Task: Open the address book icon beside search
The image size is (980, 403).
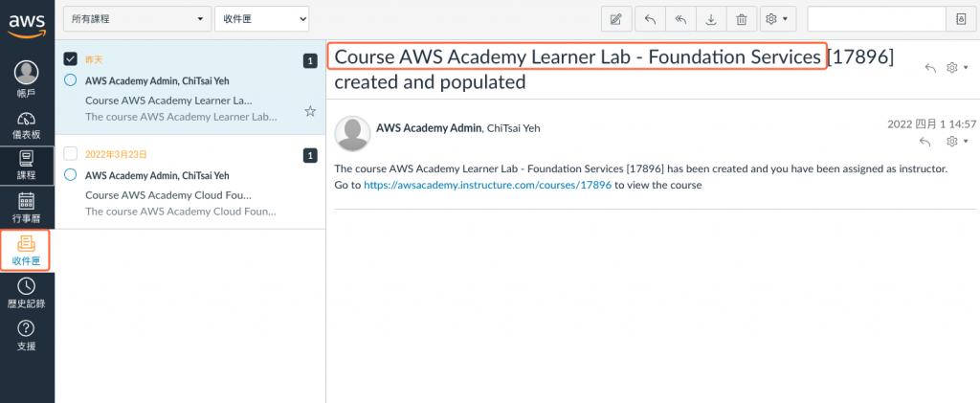Action: [961, 19]
